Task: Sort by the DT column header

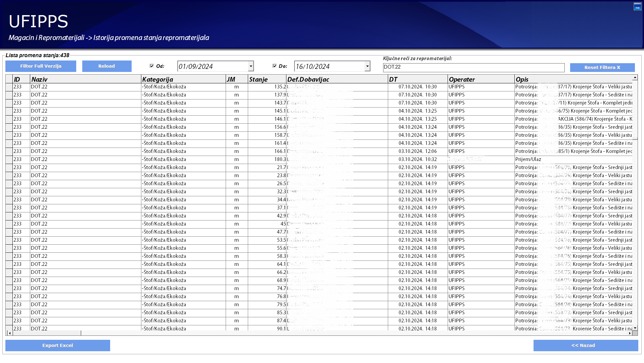Action: coord(418,79)
